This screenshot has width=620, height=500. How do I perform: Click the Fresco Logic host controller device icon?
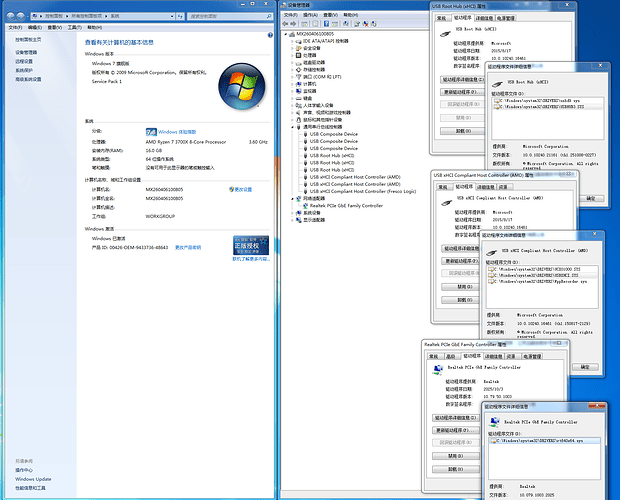[305, 191]
